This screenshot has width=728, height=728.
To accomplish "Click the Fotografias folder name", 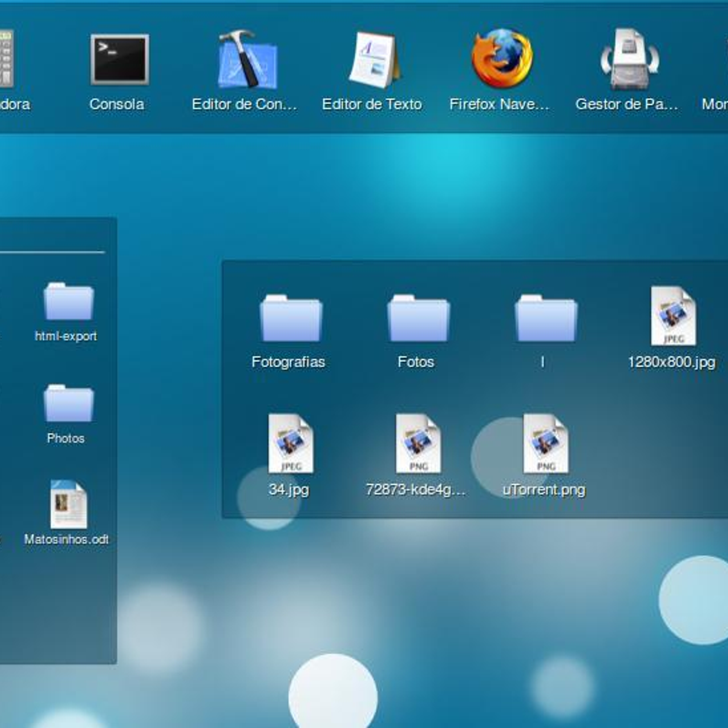I will pos(288,362).
